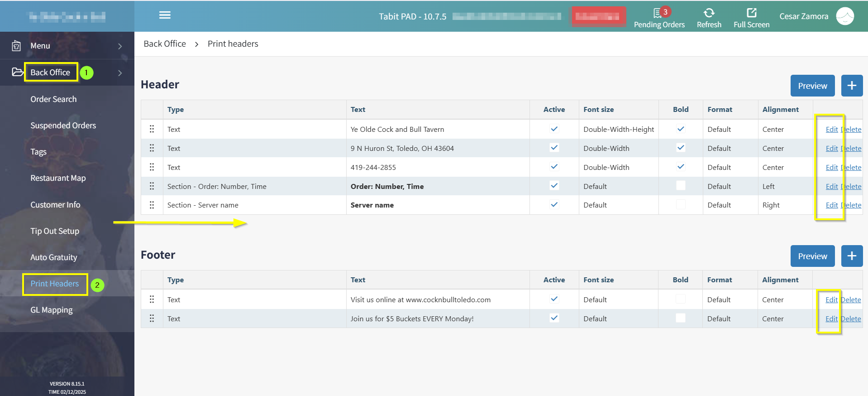Add a new Footer row with plus

(x=852, y=256)
